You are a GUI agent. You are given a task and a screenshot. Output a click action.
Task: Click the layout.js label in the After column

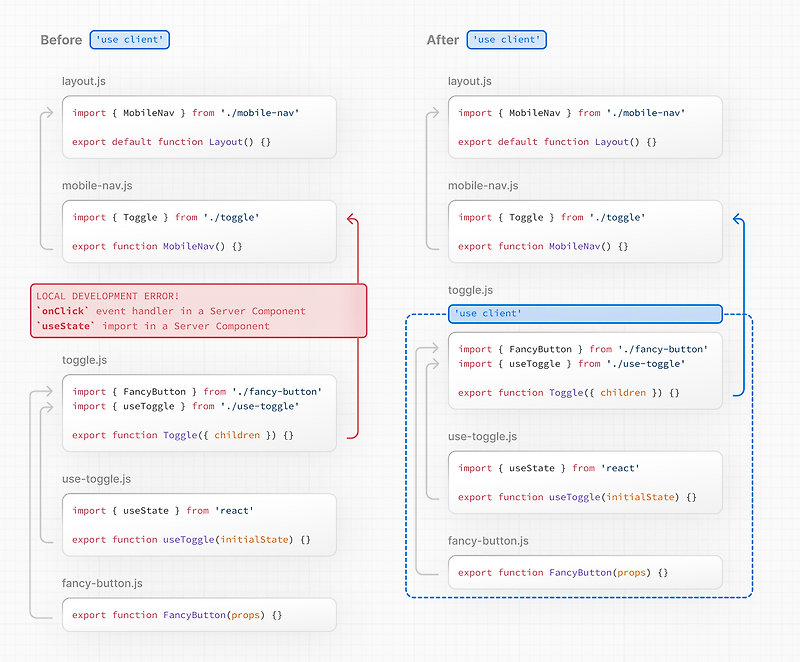[x=468, y=81]
